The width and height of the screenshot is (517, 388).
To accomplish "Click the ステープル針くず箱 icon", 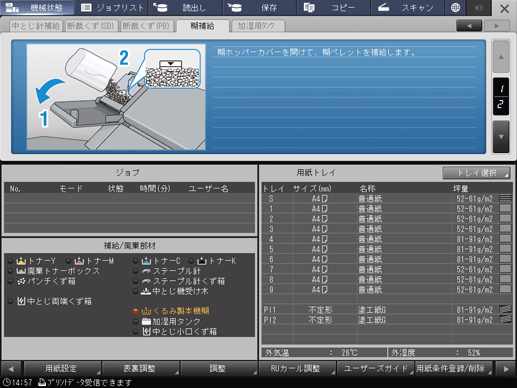I will click(x=146, y=281).
